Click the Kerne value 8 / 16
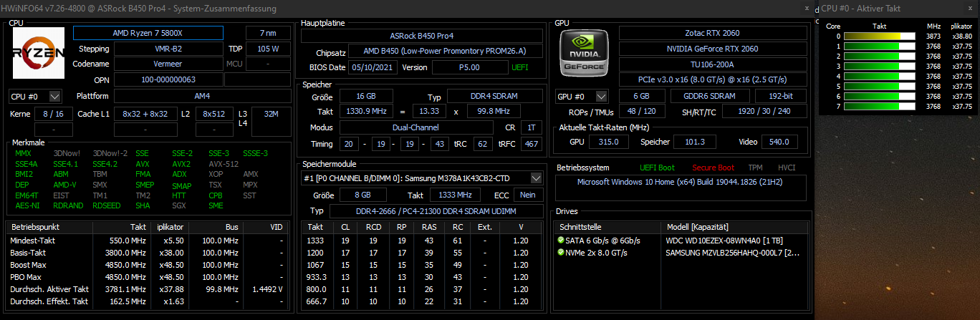 click(53, 114)
